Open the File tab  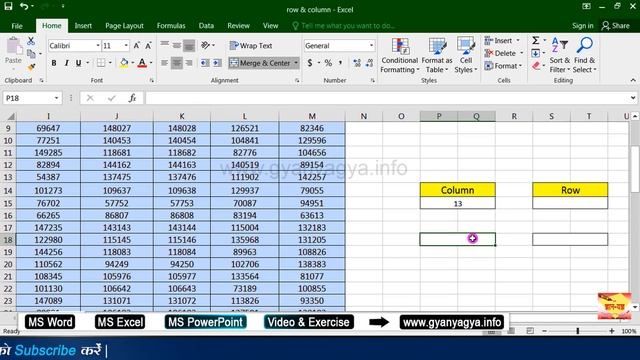point(17,26)
